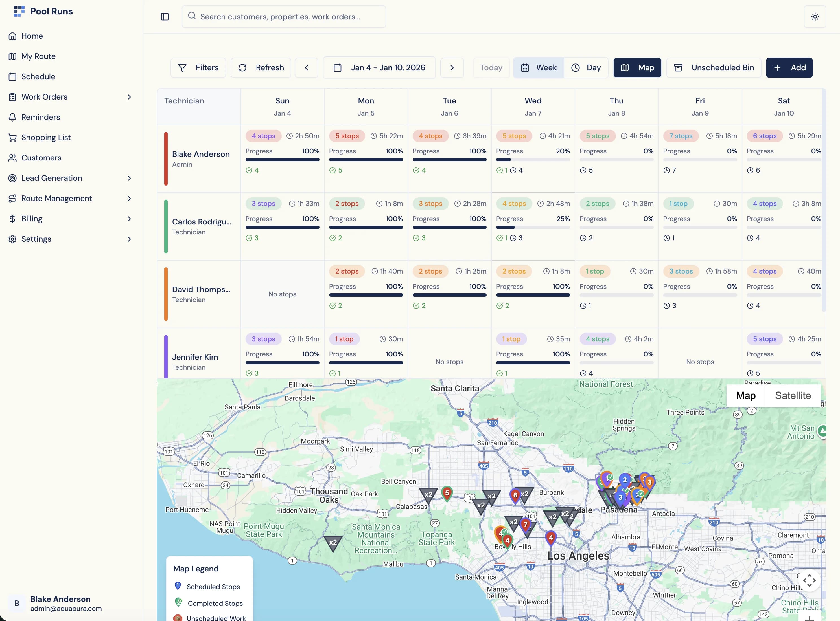
Task: Expand the Work Orders submenu
Action: coord(129,97)
